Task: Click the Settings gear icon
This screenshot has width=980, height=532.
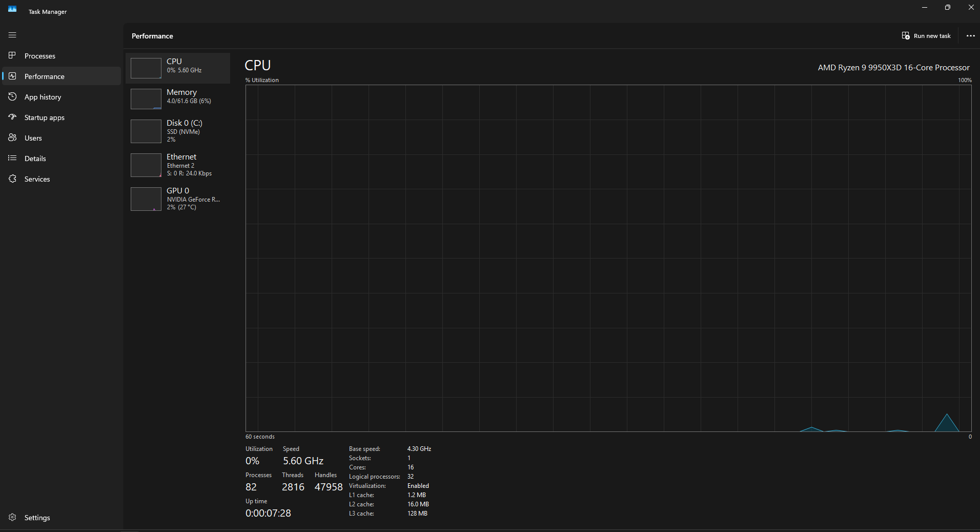Action: [12, 517]
